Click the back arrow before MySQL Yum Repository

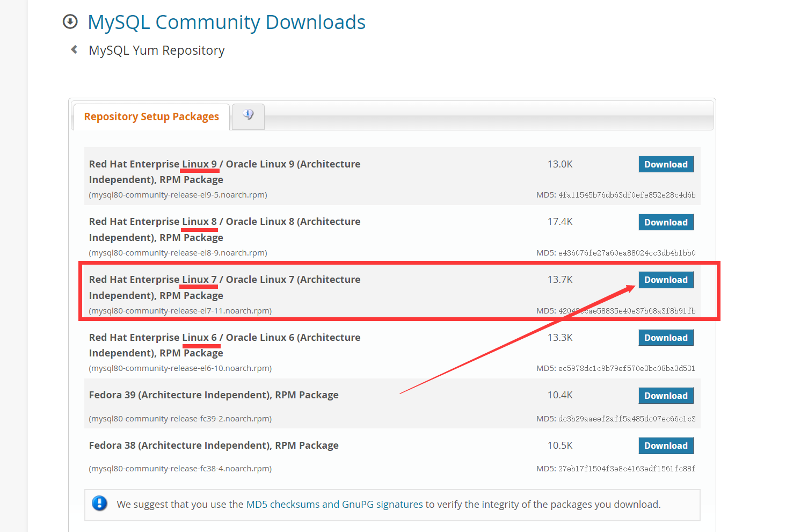[x=74, y=49]
